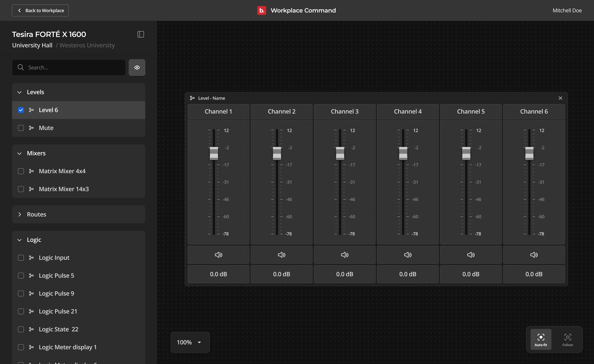Viewport: 594px width, 364px height.
Task: Mute Channel 4 with the speaker icon
Action: coord(408,255)
